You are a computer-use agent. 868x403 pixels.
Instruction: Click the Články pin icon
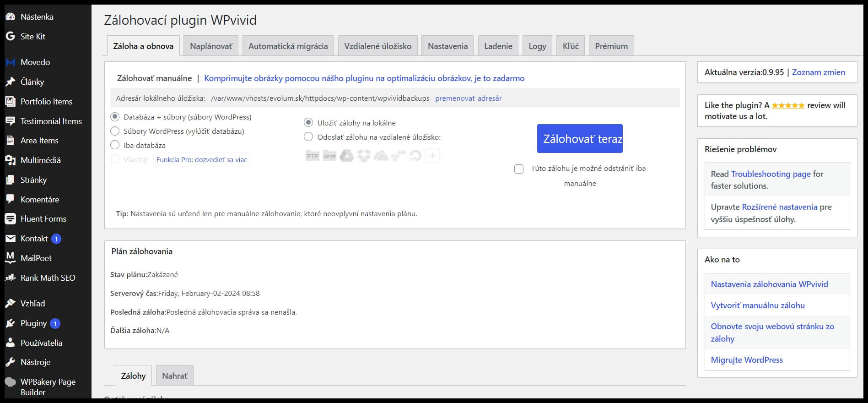(10, 82)
